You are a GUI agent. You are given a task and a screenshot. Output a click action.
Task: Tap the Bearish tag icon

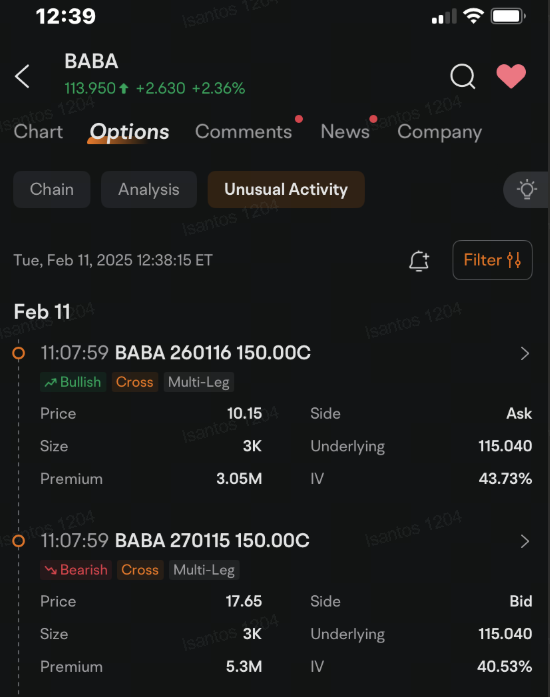coord(51,570)
